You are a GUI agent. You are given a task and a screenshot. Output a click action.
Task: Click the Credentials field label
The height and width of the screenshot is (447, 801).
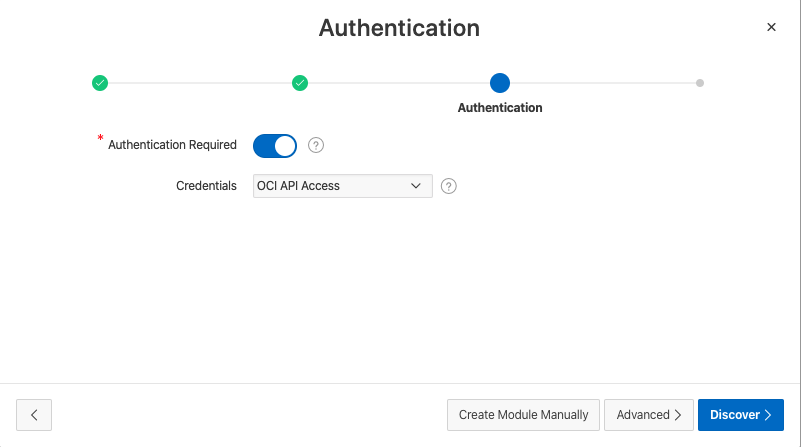pyautogui.click(x=206, y=186)
